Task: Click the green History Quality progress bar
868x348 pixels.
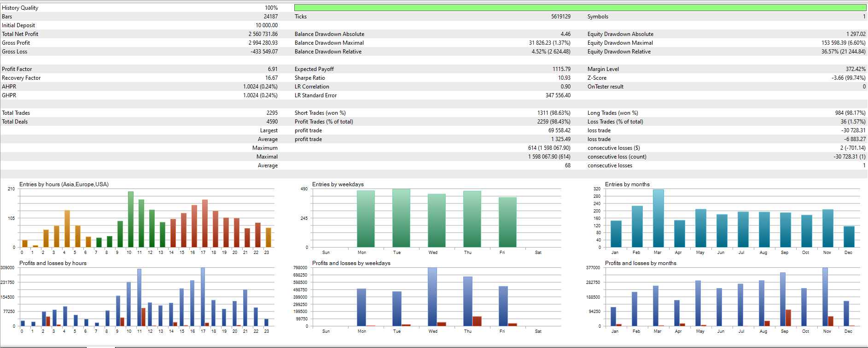Action: click(580, 7)
